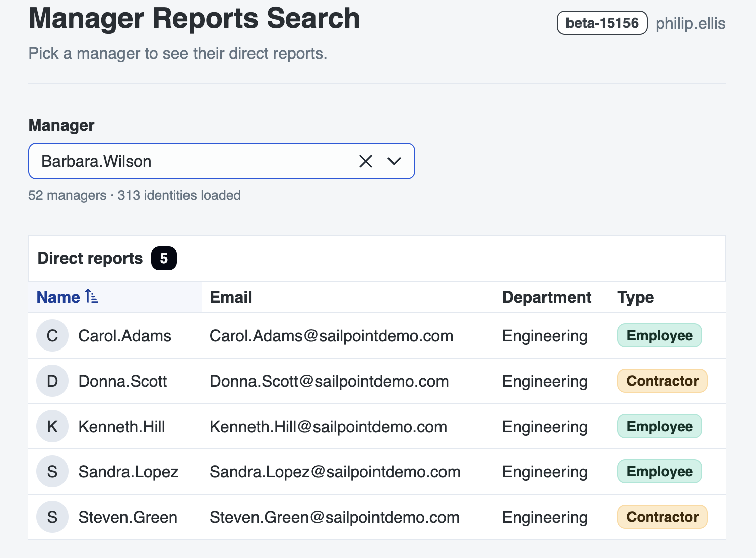Click the Manager Reports Search title

pyautogui.click(x=195, y=18)
